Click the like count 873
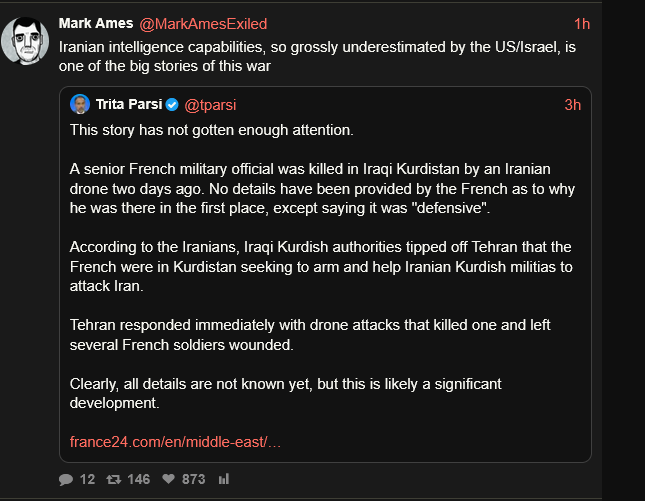 [x=193, y=480]
